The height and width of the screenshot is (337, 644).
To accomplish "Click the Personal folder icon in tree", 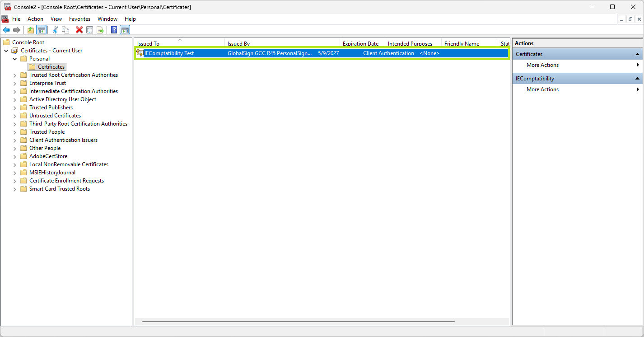I will (23, 59).
